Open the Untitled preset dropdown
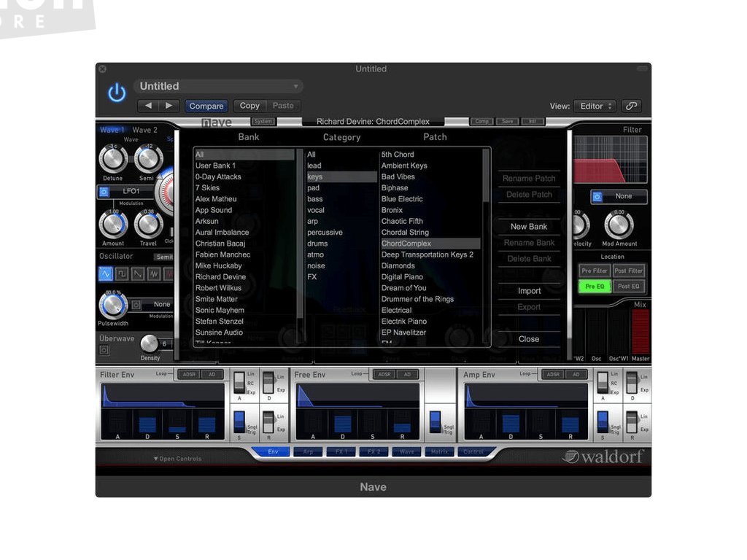This screenshot has width=747, height=560. [x=219, y=86]
